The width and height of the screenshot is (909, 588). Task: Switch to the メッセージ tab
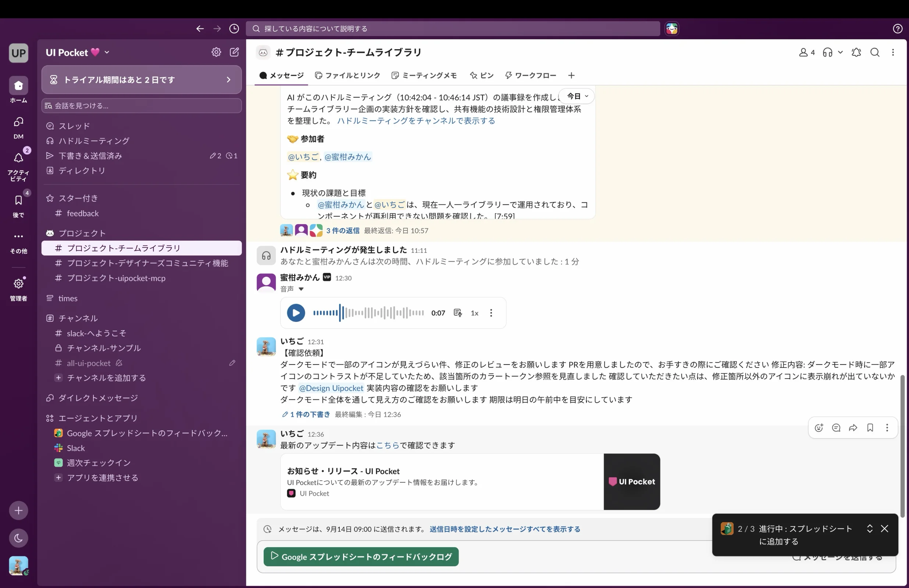pos(281,76)
